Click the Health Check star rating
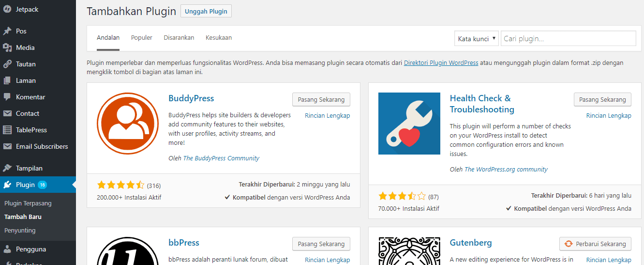 coord(402,196)
